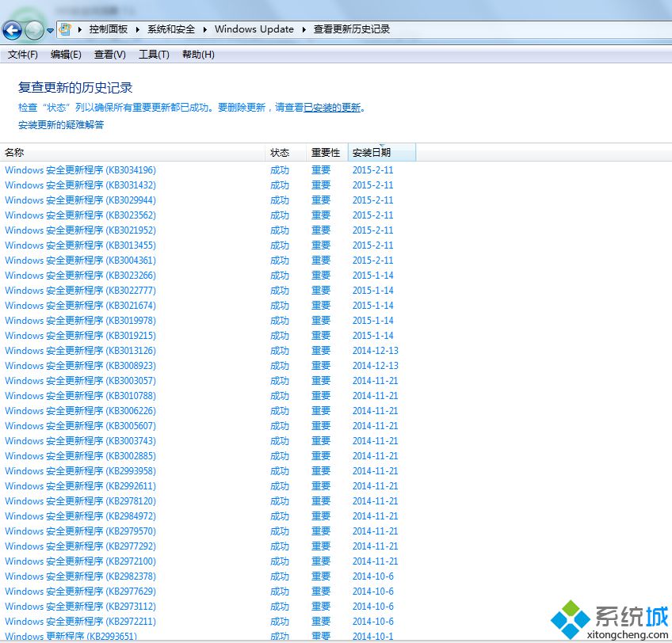Sort list by 重要性 column header
Screen dimensions: 672x643
click(327, 153)
